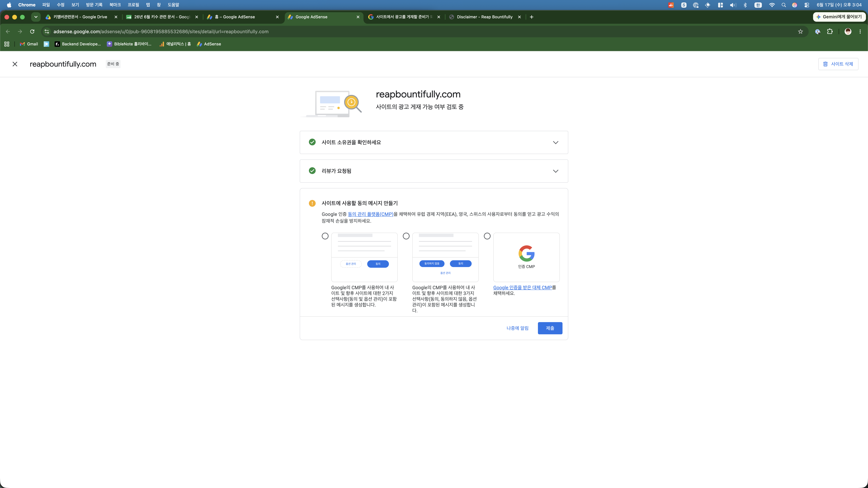Screen dimensions: 868x488
Task: Reload the current page
Action: pyautogui.click(x=32, y=32)
